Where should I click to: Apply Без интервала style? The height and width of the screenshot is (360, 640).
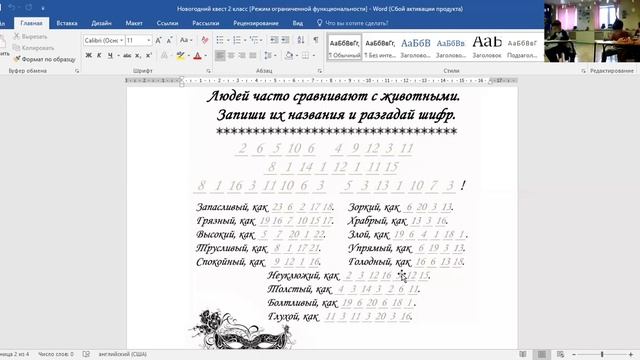pyautogui.click(x=380, y=47)
